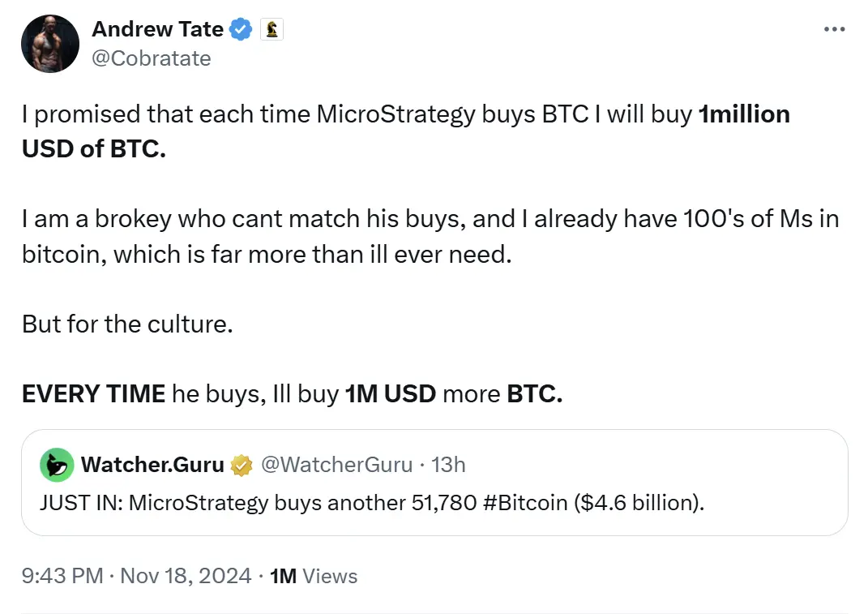Click the 13h timestamp on quoted tweet
Image resolution: width=868 pixels, height=614 pixels.
pyautogui.click(x=449, y=465)
